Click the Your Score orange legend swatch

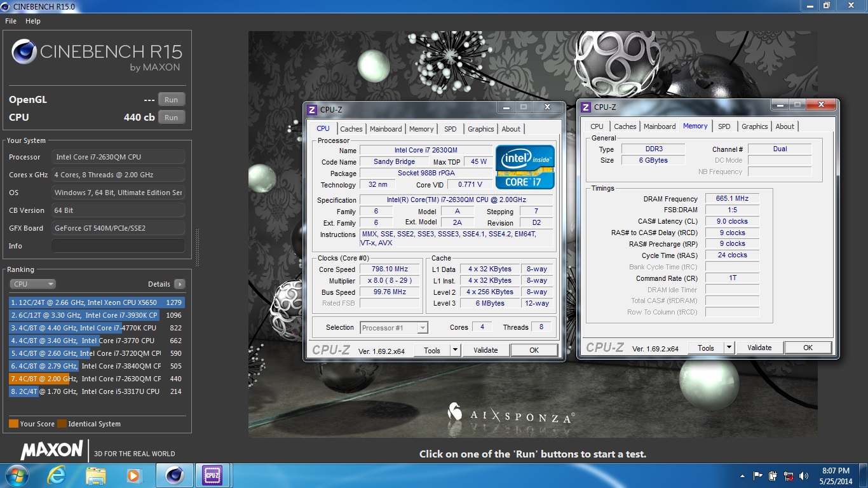coord(13,424)
